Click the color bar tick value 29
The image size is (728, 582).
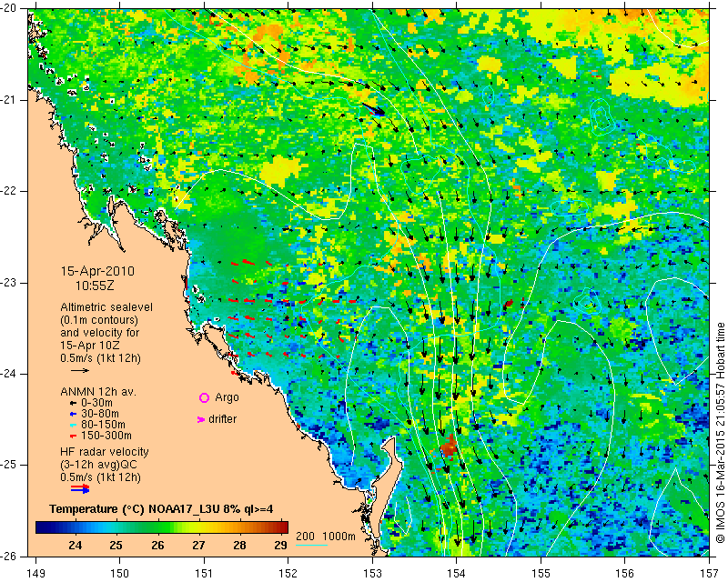point(280,545)
